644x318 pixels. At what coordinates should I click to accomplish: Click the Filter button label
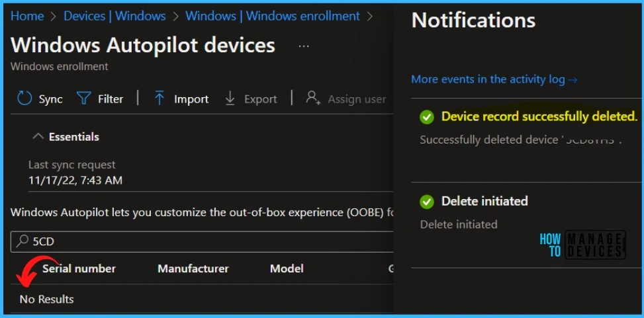tap(111, 99)
